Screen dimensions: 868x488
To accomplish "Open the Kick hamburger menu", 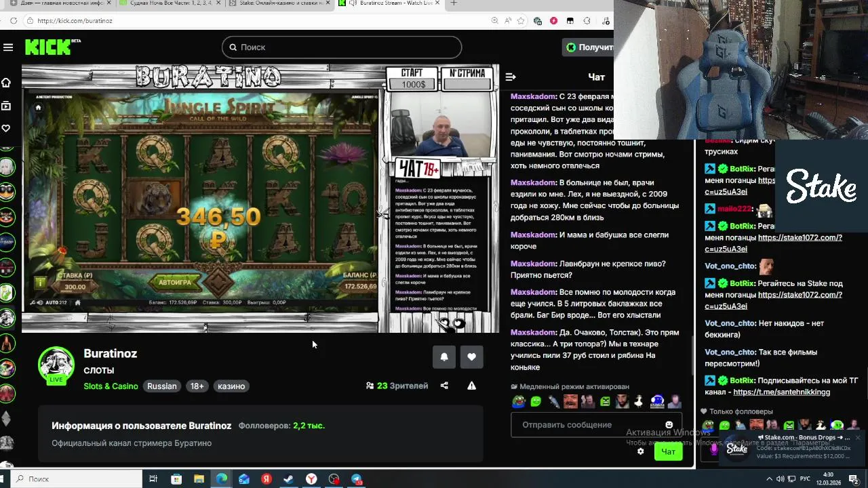I will (8, 47).
